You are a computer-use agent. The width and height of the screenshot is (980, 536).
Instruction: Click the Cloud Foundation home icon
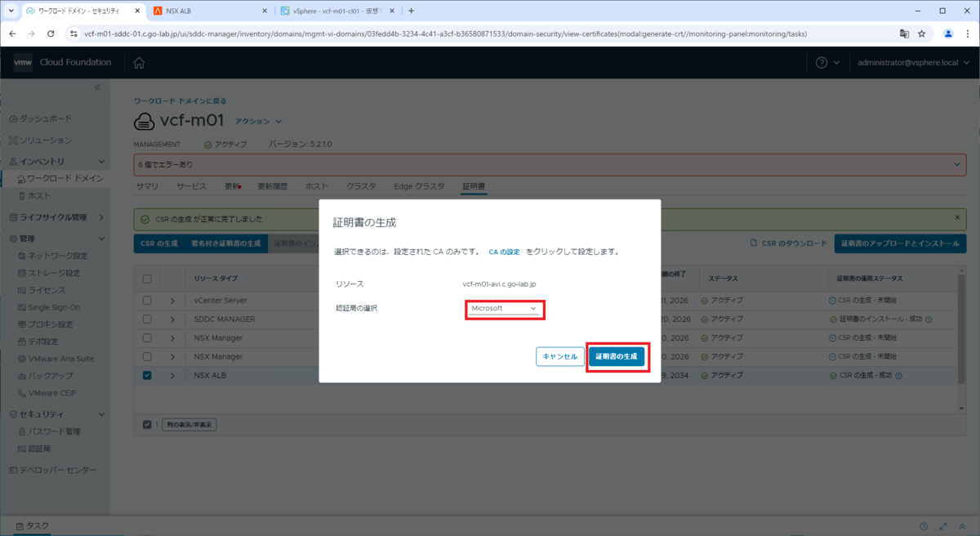[139, 63]
